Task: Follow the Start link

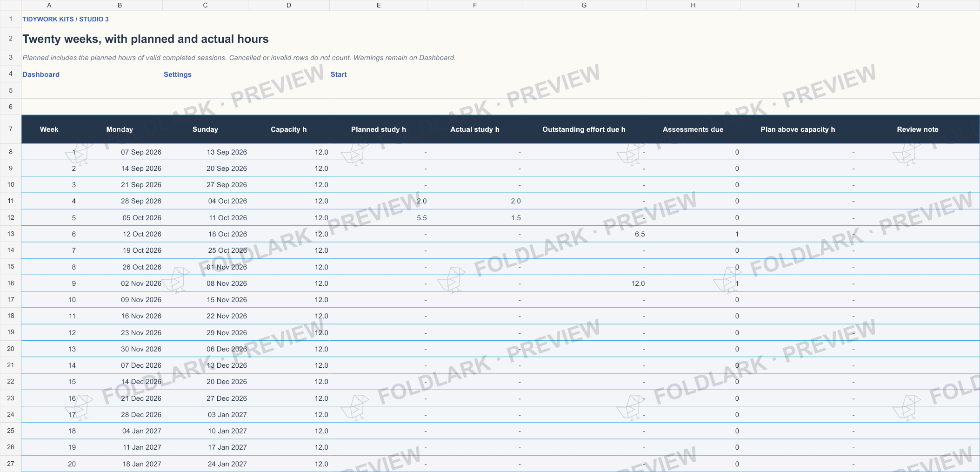Action: point(339,74)
